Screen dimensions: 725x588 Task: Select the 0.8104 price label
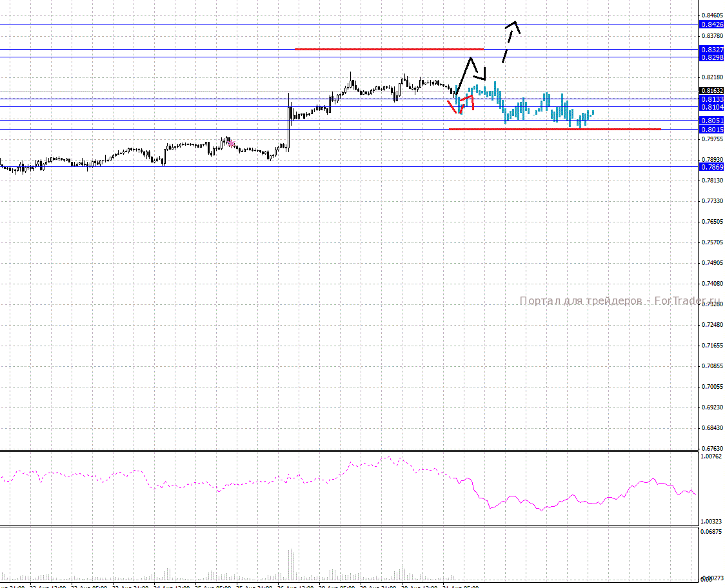point(711,107)
